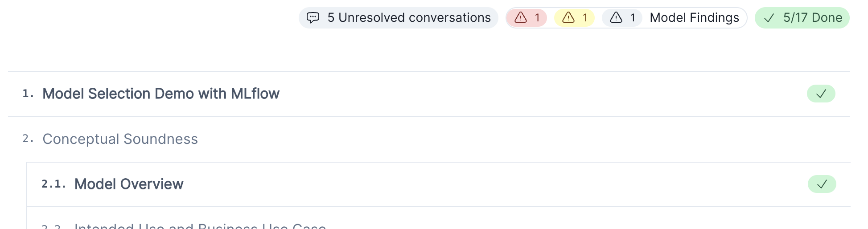Image resolution: width=868 pixels, height=229 pixels.
Task: Expand Model Selection Demo with MLflow section
Action: [160, 94]
